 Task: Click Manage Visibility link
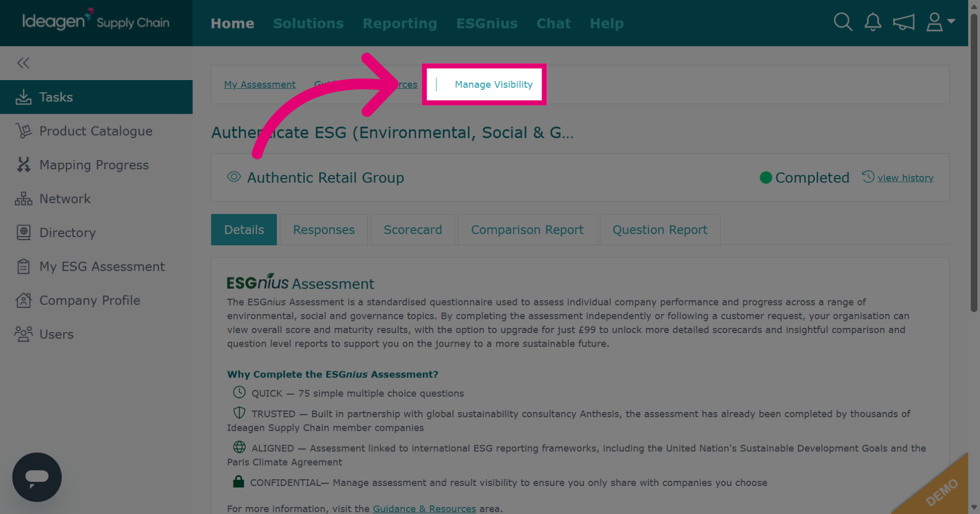pos(494,84)
